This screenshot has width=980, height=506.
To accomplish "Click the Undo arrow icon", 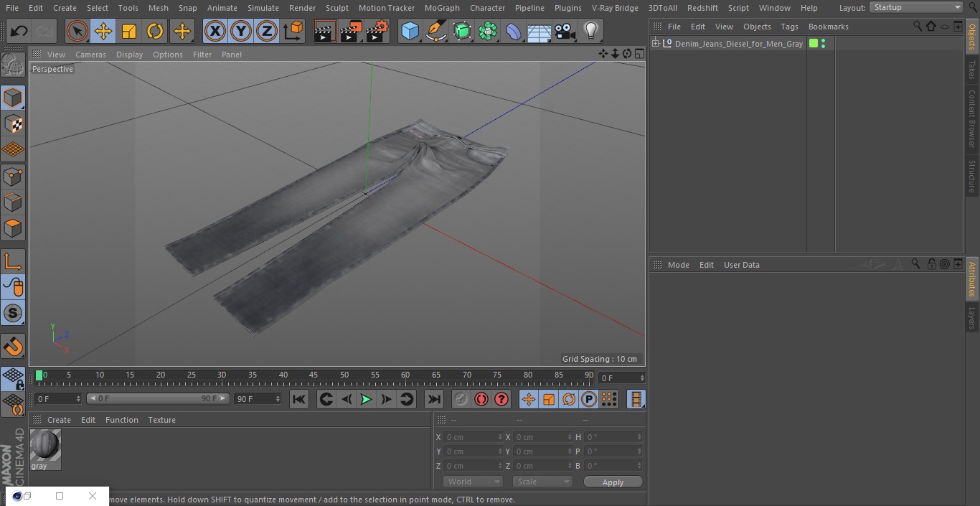I will [x=19, y=31].
